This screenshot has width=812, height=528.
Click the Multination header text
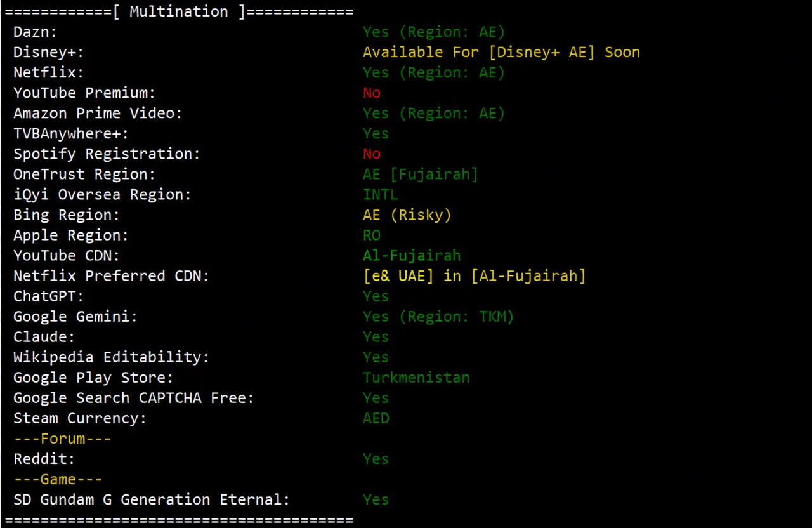179,11
